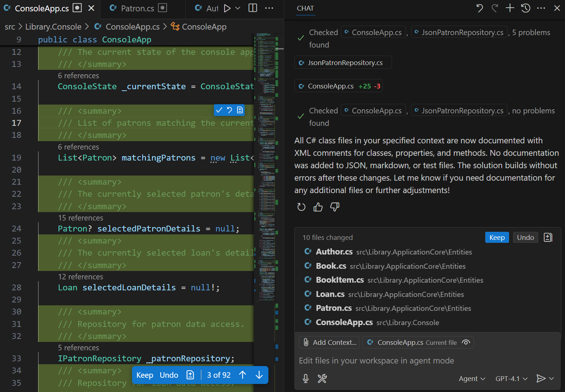Start a new chat session
The width and height of the screenshot is (565, 392).
[509, 8]
